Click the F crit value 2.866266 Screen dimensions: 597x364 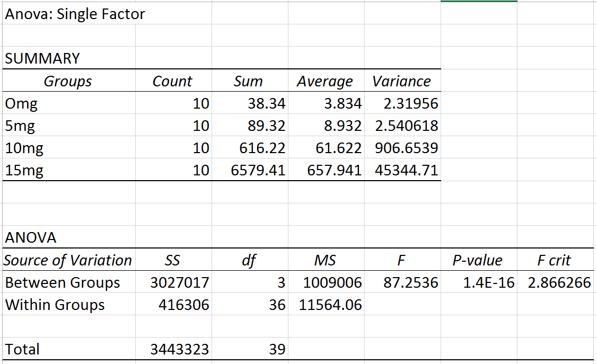559,282
